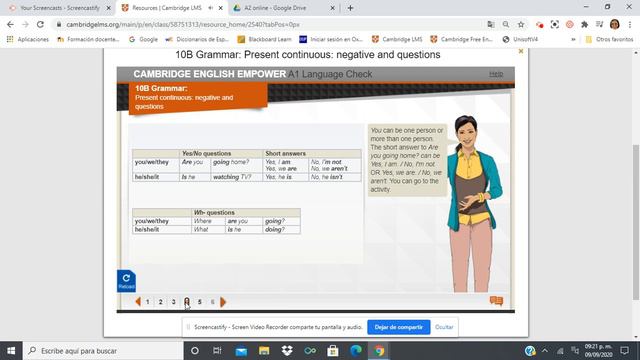The width and height of the screenshot is (640, 360).
Task: Open the media control playlist icon
Action: coord(599,24)
